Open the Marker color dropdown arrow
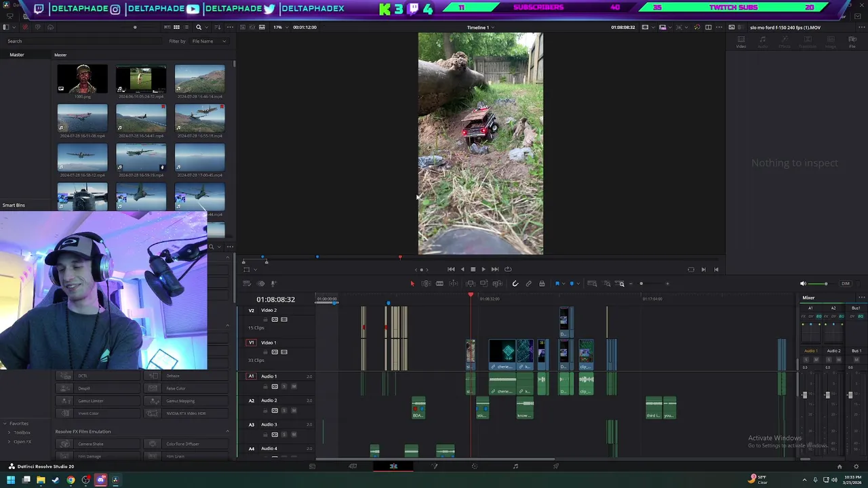Screen dimensions: 868x488 click(x=578, y=283)
